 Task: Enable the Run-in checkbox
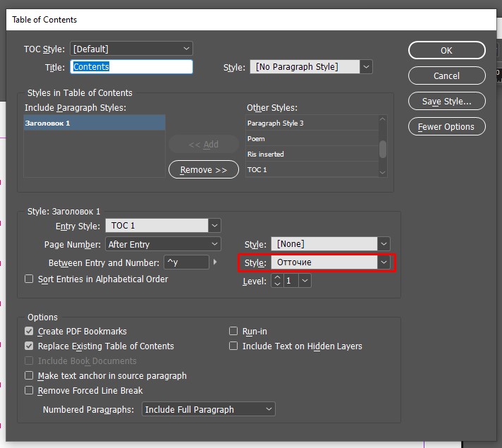(233, 331)
